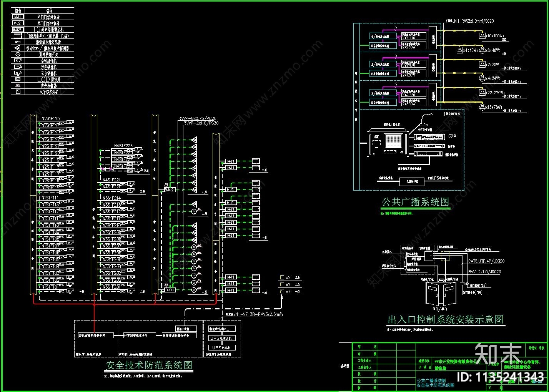Select the N1S1F101 camera label
The height and width of the screenshot is (392, 549).
point(50,287)
